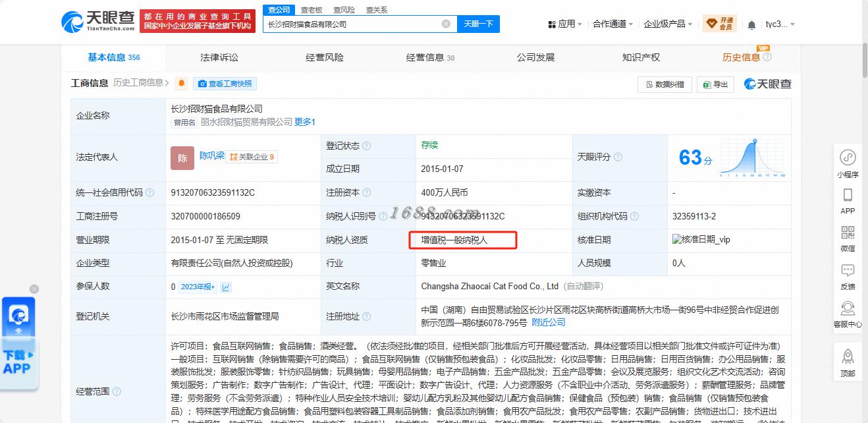The width and height of the screenshot is (868, 423).
Task: Open the 反馈 feedback icon
Action: click(x=848, y=270)
